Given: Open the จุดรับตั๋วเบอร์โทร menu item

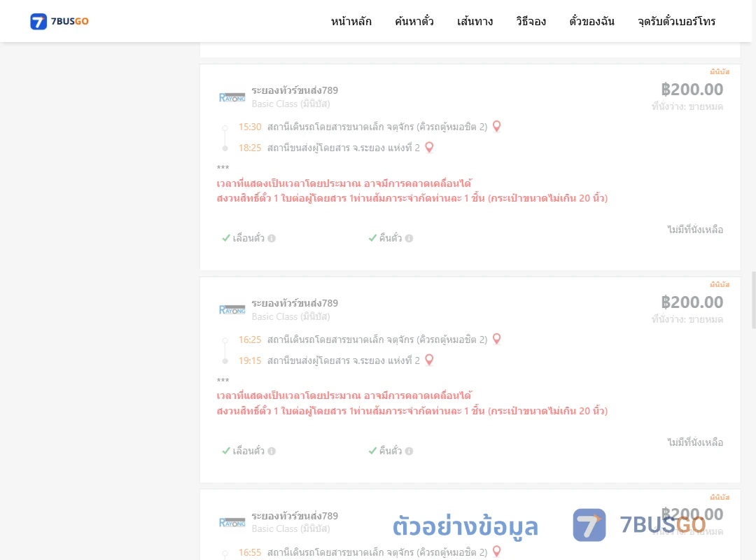Looking at the screenshot, I should pos(676,21).
